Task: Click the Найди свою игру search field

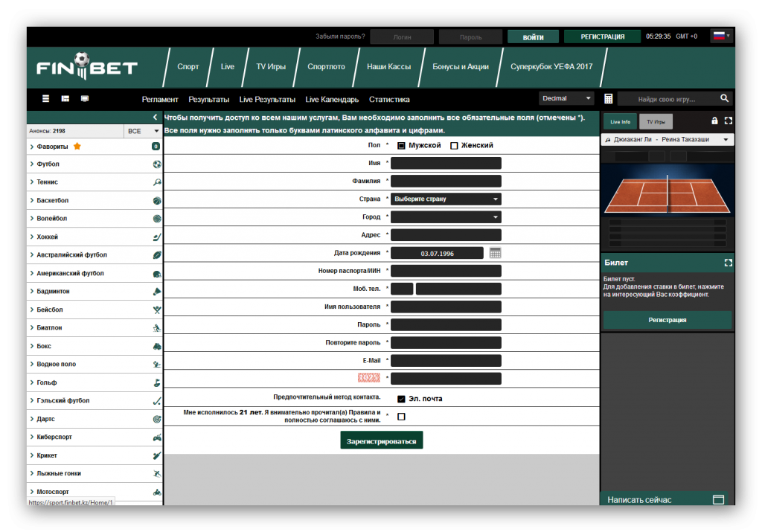Action: tap(667, 99)
